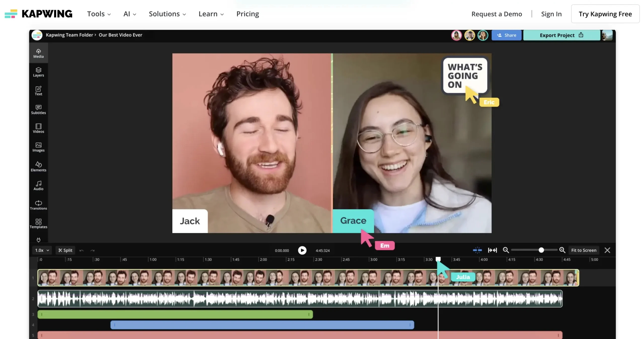Image resolution: width=644 pixels, height=339 pixels.
Task: Toggle timeline snapping icon
Action: tap(477, 250)
